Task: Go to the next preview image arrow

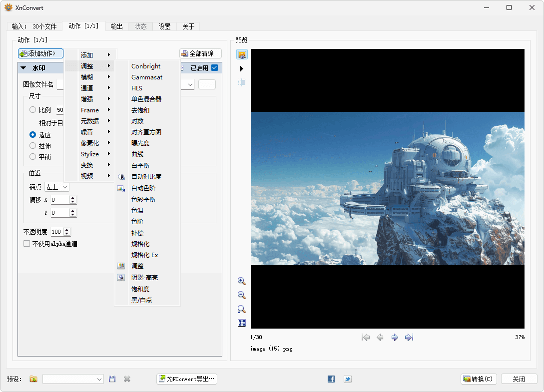Action: coord(395,337)
